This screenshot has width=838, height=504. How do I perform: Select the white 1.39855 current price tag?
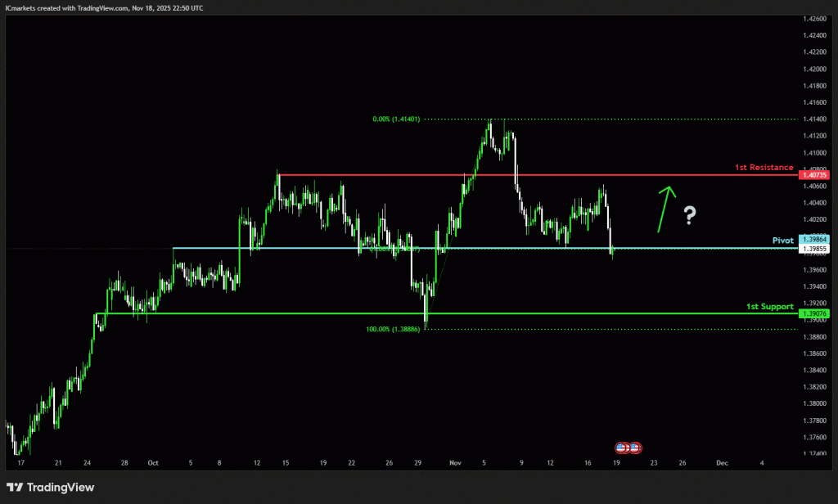815,249
